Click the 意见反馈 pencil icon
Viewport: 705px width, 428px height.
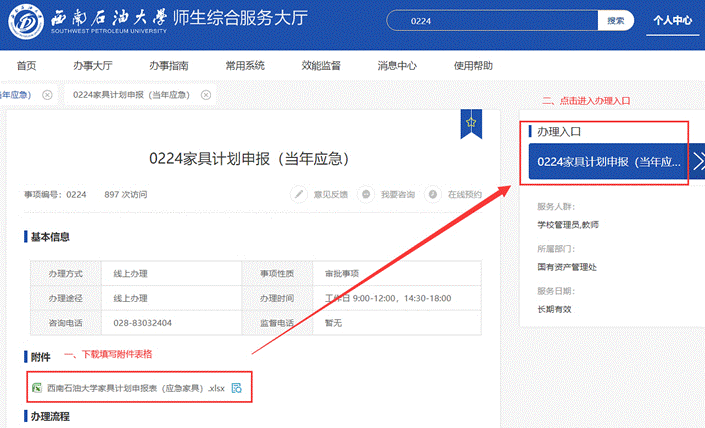(298, 194)
